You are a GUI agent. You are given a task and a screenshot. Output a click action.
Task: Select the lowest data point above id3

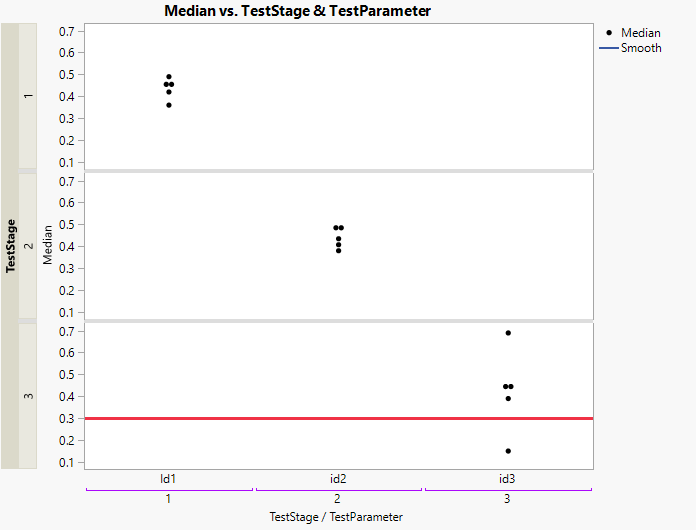[508, 451]
